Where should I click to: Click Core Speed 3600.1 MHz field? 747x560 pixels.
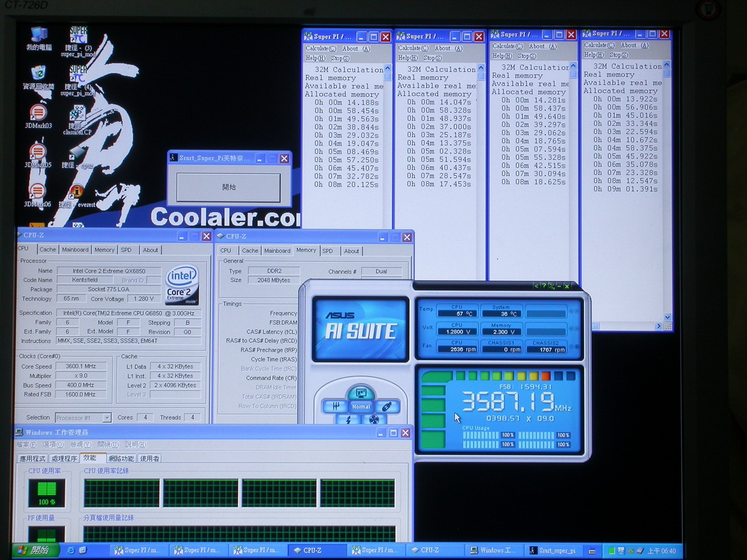[x=81, y=366]
